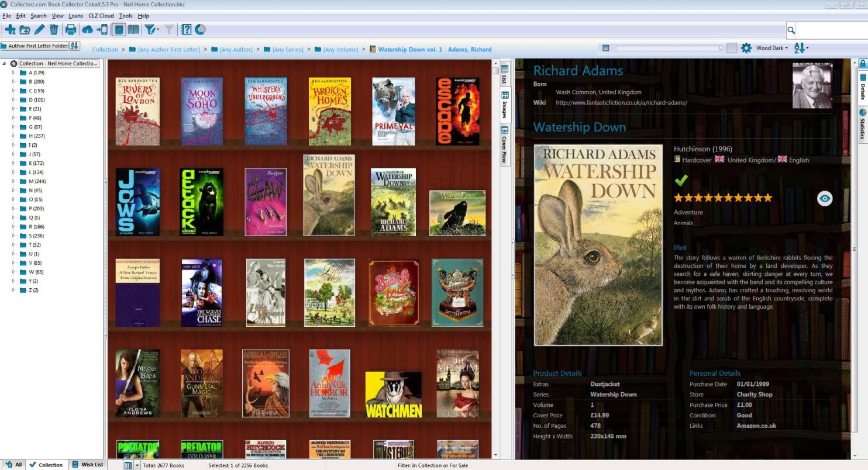The height and width of the screenshot is (470, 868).
Task: Switch to the List view tab
Action: (x=505, y=74)
